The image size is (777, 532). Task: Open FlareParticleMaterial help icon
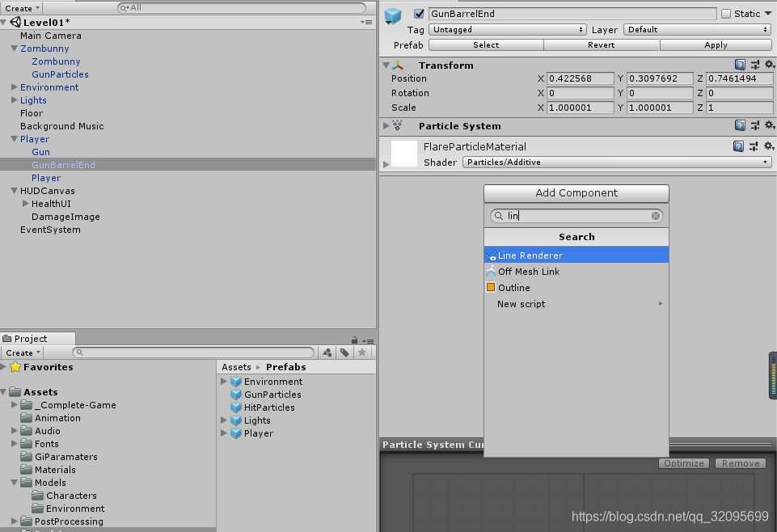pos(738,146)
